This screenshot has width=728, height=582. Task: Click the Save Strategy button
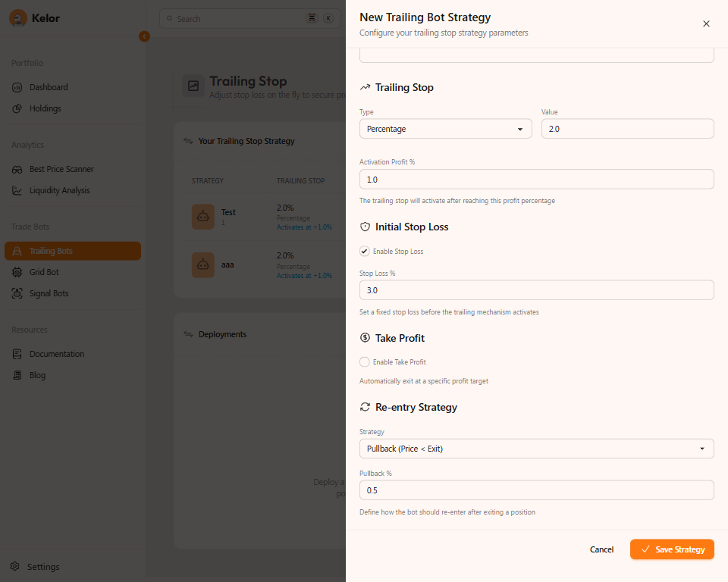672,549
